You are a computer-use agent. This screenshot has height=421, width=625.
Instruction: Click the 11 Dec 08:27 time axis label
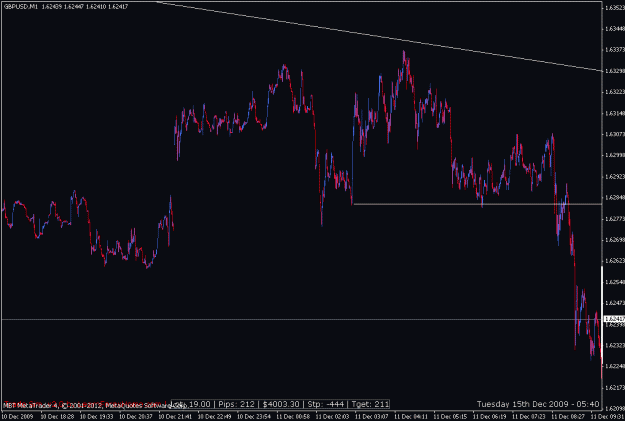click(x=568, y=416)
